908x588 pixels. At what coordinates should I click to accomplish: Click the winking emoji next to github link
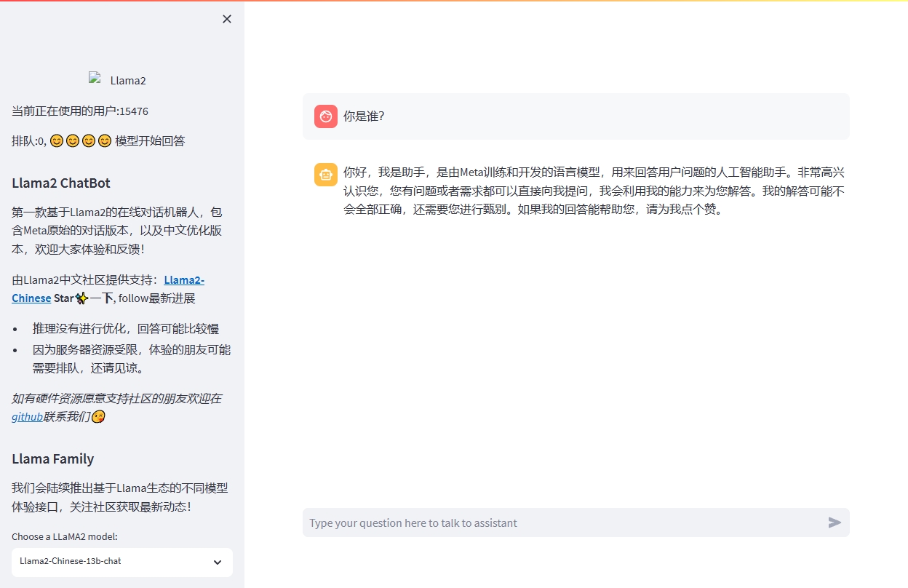(x=97, y=416)
